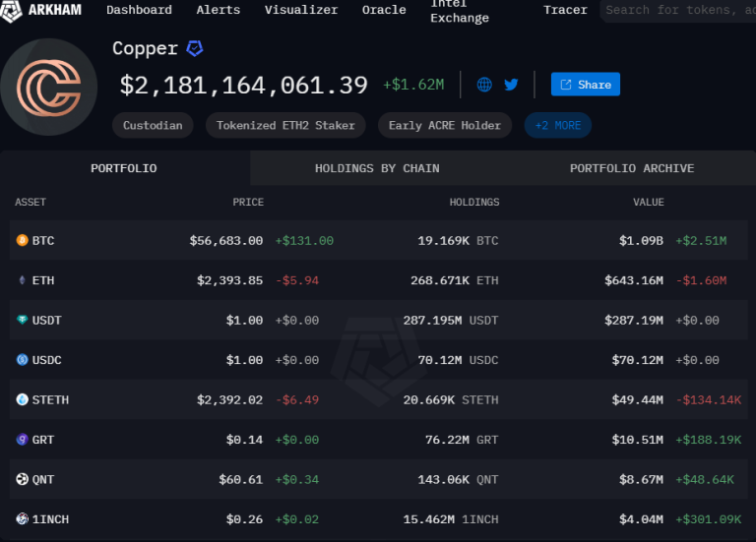Expand the +2 MORE tags
This screenshot has width=756, height=542.
(x=557, y=125)
